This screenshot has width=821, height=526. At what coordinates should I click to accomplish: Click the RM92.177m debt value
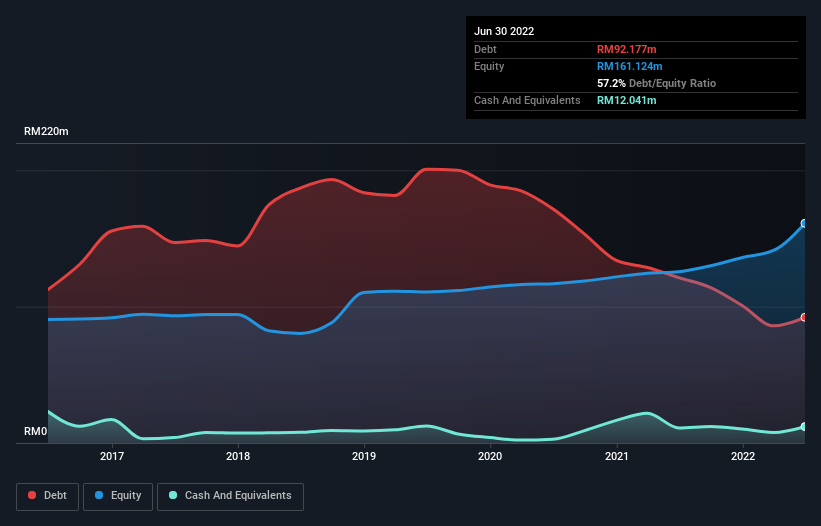pos(627,49)
